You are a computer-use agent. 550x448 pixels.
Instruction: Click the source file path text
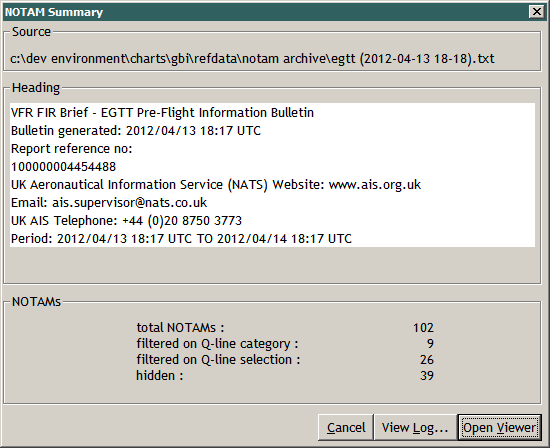[252, 59]
